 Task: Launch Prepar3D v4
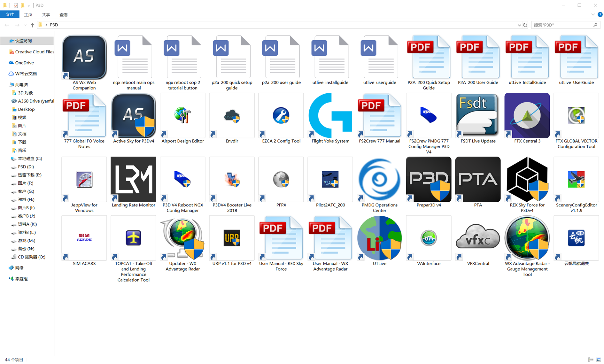click(429, 182)
